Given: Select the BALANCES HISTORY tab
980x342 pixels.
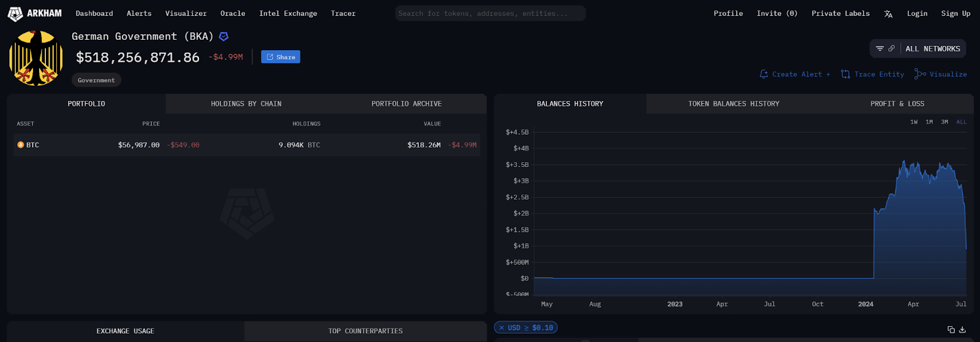Looking at the screenshot, I should pyautogui.click(x=570, y=104).
